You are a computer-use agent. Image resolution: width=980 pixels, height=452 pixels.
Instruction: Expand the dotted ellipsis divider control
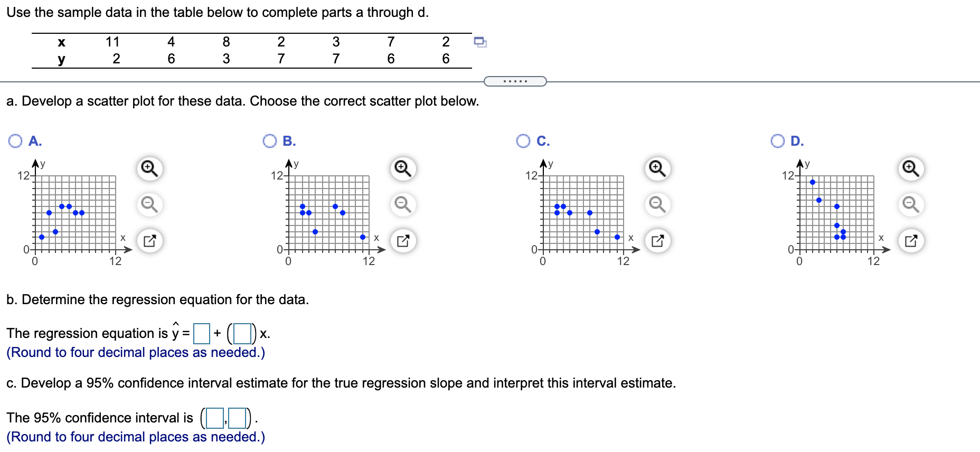(x=515, y=81)
